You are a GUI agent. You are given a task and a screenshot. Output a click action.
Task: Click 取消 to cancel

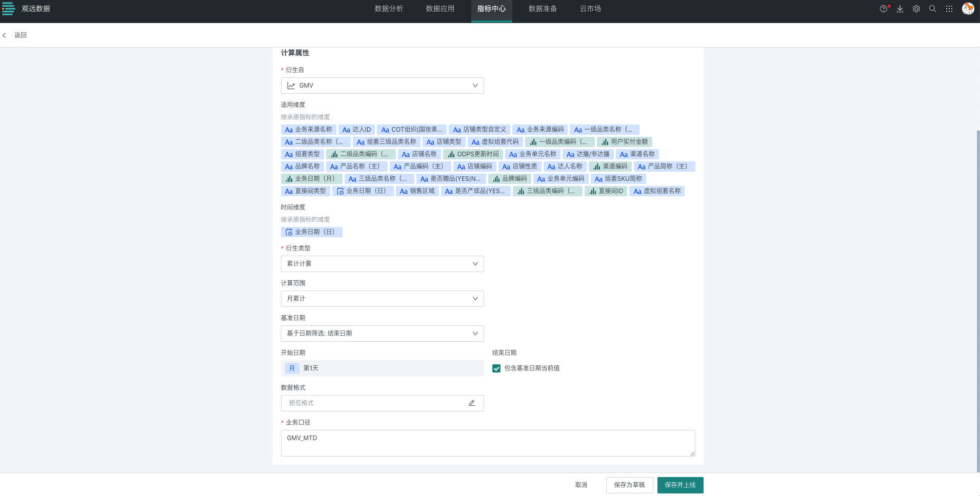coord(581,485)
